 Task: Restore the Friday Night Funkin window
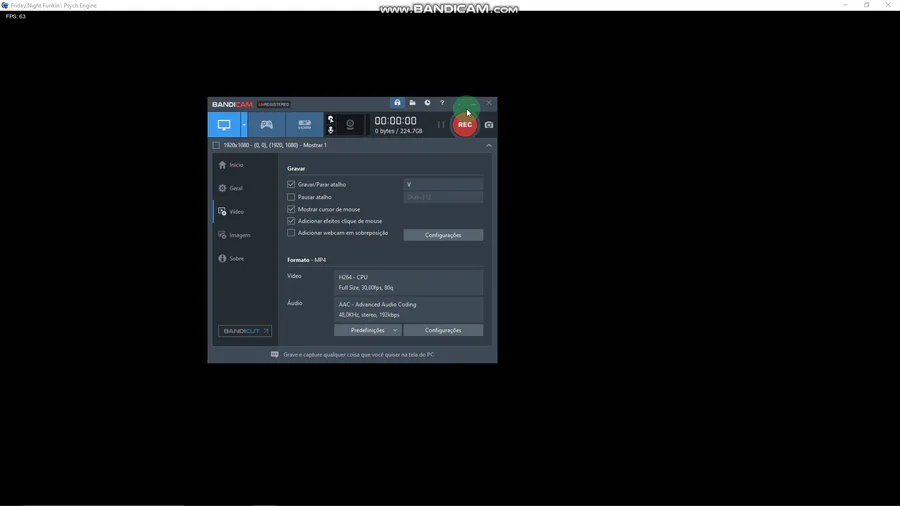pos(867,5)
